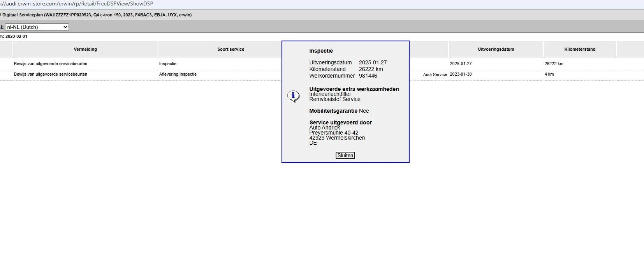
Task: Click the second Bewijs van uitgevoerde servicebeurten row
Action: [51, 74]
